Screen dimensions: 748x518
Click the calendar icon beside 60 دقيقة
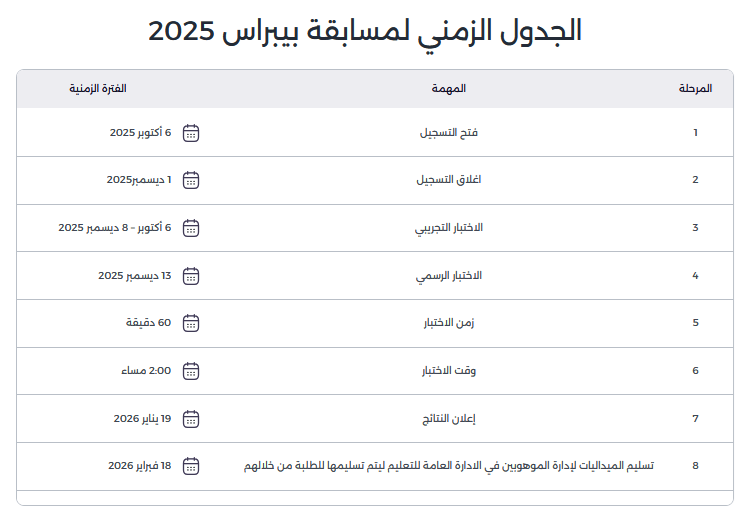[191, 323]
